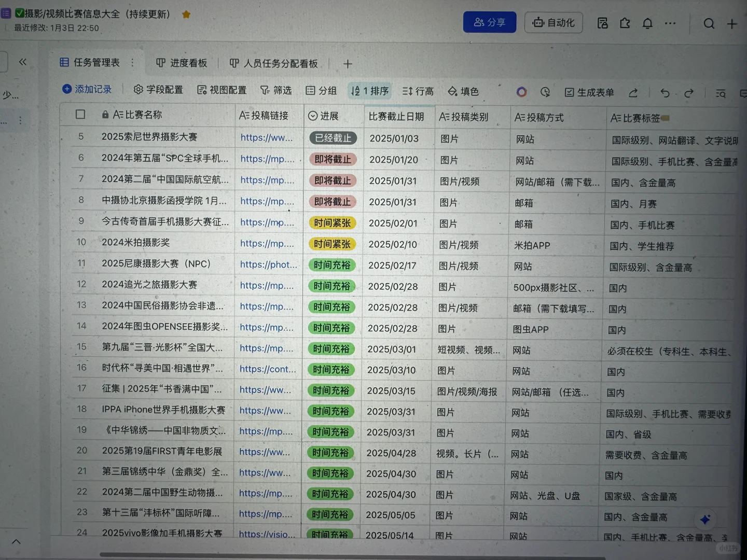Open the https://phot... link for 尼康摄影大赛
Image resolution: width=747 pixels, height=560 pixels.
tap(269, 264)
